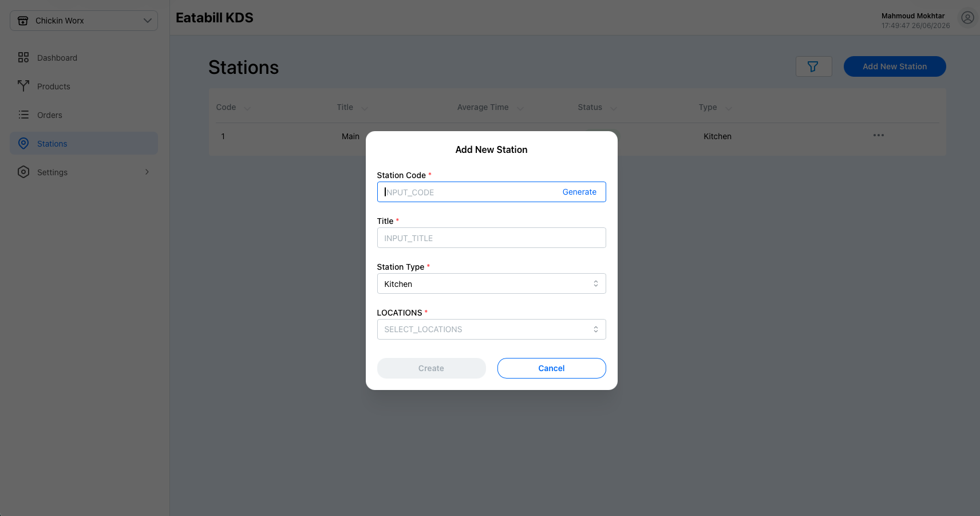The width and height of the screenshot is (980, 516).
Task: Click the Add New Station dialog title
Action: pos(491,149)
